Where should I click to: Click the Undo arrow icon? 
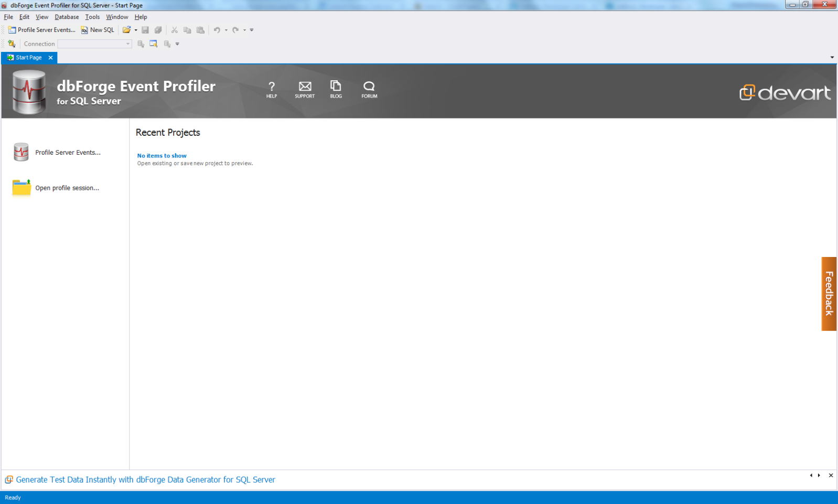217,30
